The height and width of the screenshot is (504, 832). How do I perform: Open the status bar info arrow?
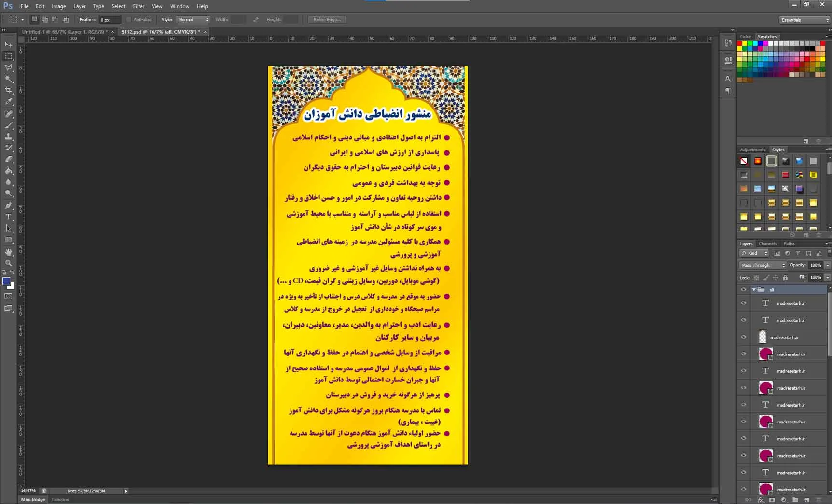pyautogui.click(x=126, y=491)
